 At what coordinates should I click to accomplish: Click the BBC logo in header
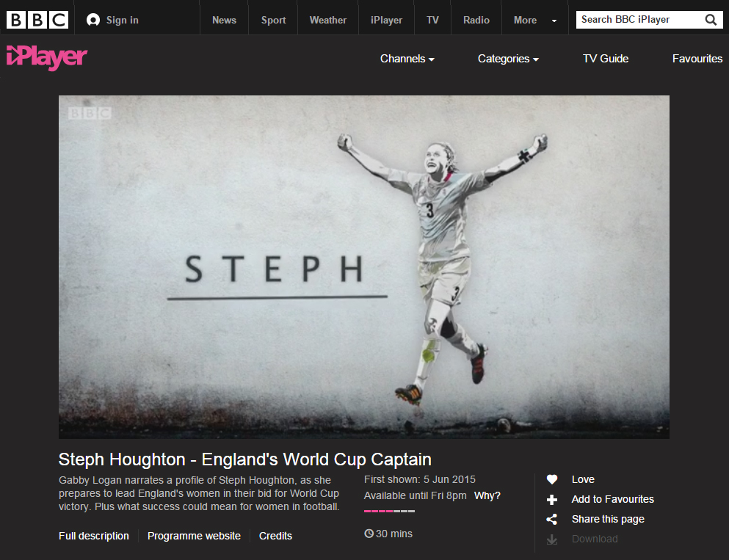(x=37, y=20)
